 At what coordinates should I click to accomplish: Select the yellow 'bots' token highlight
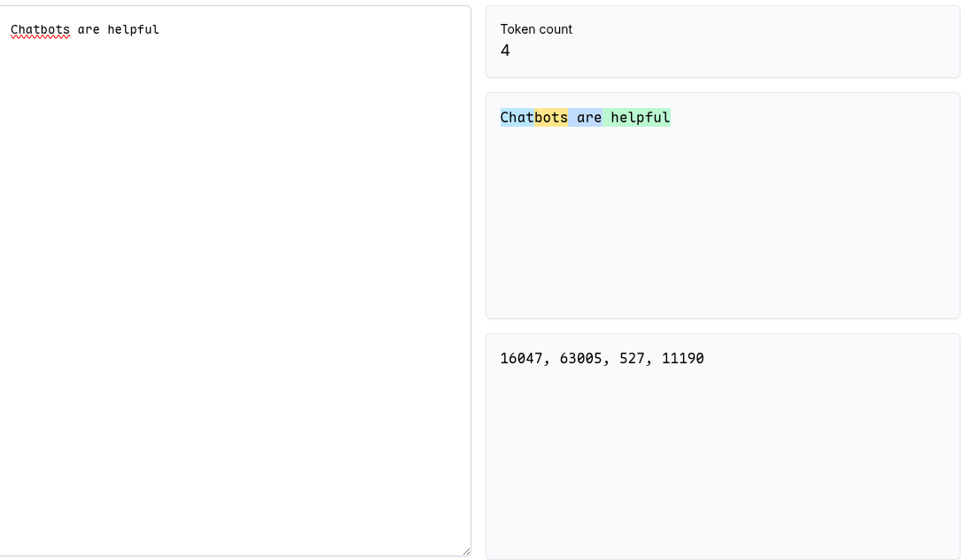pos(551,118)
